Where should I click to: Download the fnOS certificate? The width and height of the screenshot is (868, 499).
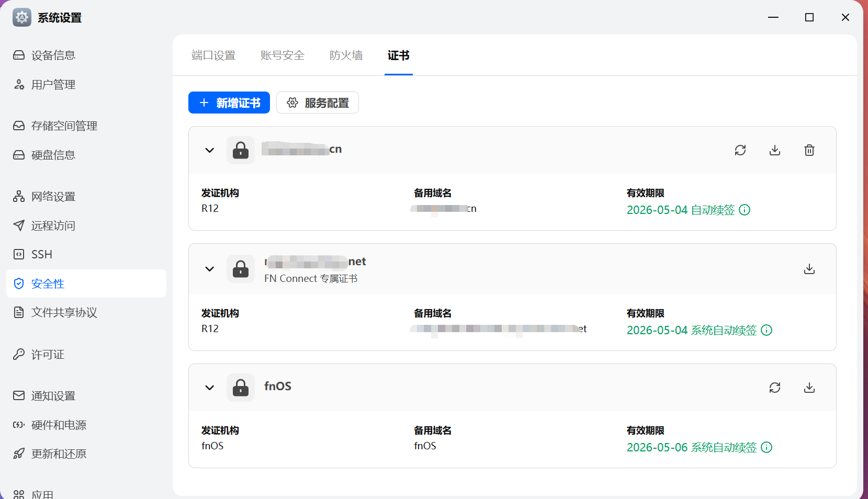click(809, 388)
